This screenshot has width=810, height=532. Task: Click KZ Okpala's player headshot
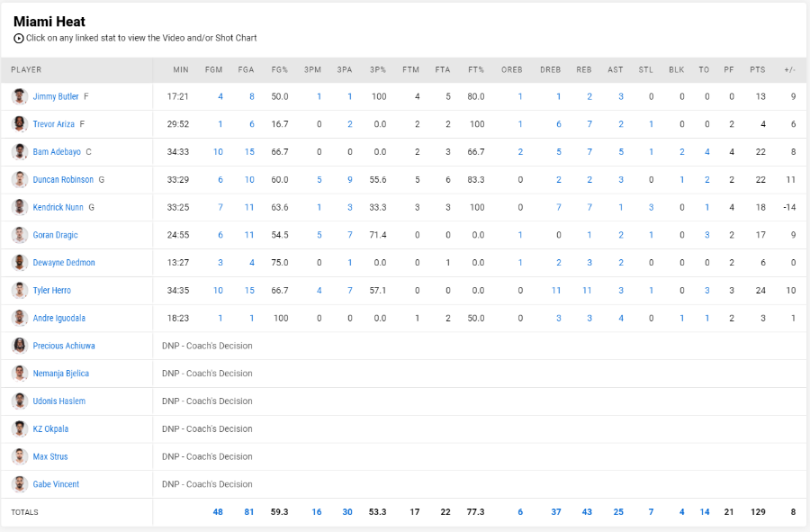click(x=20, y=428)
